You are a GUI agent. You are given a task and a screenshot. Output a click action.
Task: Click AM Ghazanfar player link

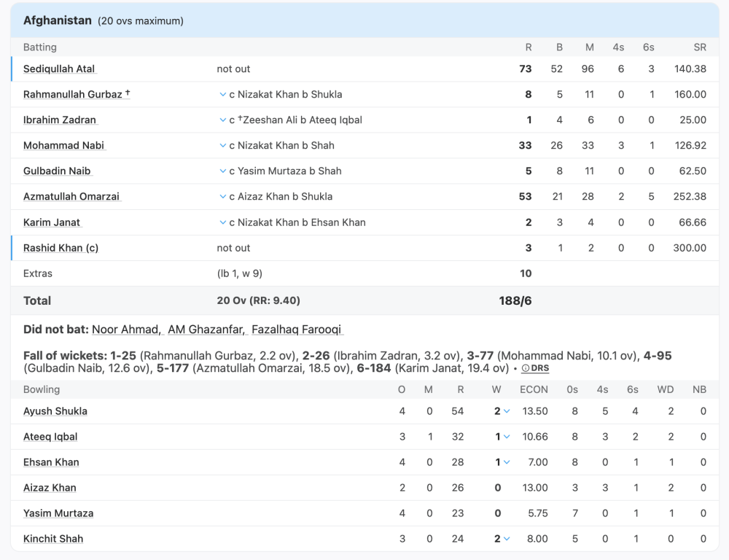206,330
